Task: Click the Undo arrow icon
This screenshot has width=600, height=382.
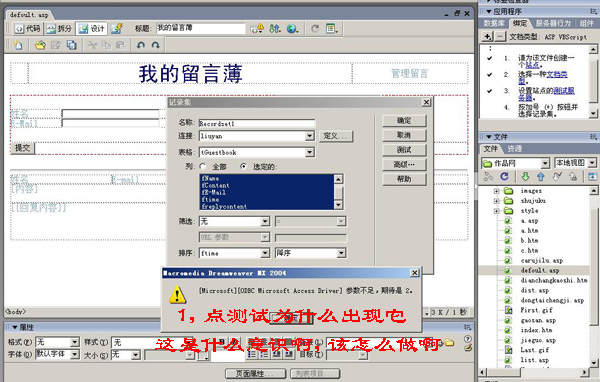Action: coord(141,45)
